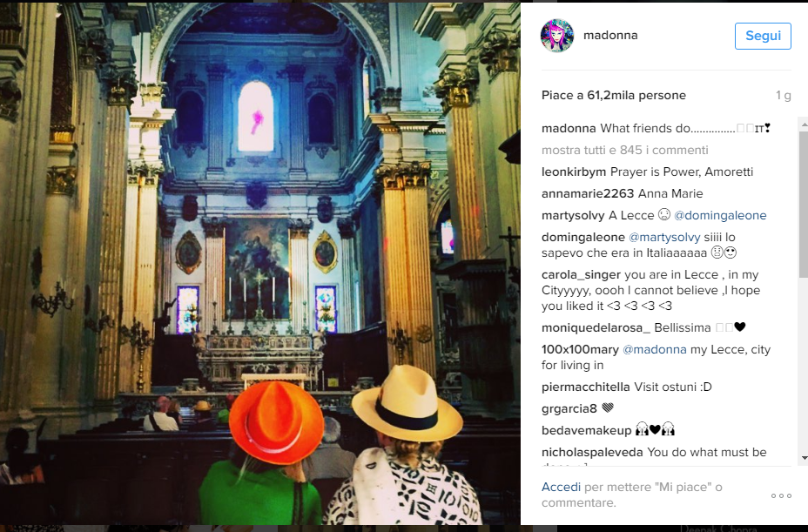The image size is (808, 532).
Task: Open piermacchitella commenter profile
Action: point(585,387)
